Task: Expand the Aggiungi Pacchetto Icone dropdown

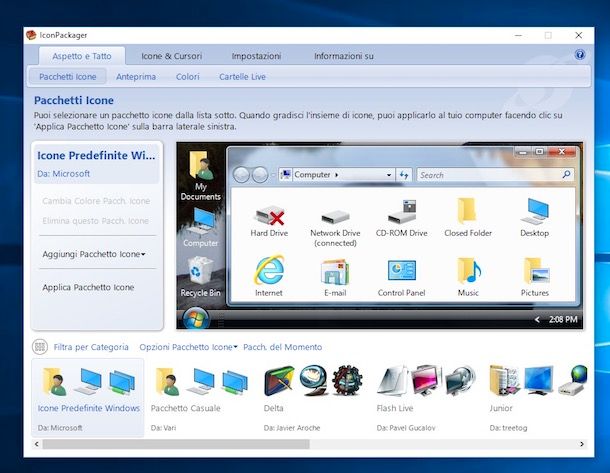Action: pos(94,254)
